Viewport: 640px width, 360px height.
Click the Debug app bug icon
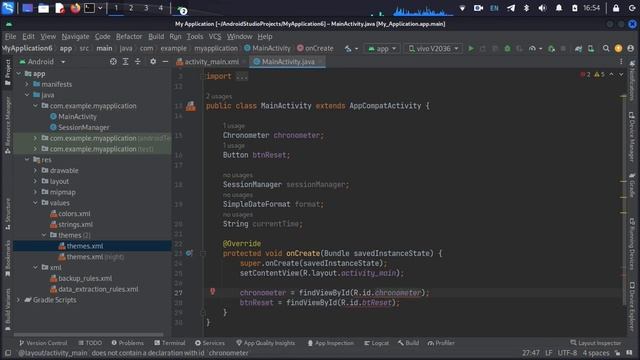pos(507,49)
